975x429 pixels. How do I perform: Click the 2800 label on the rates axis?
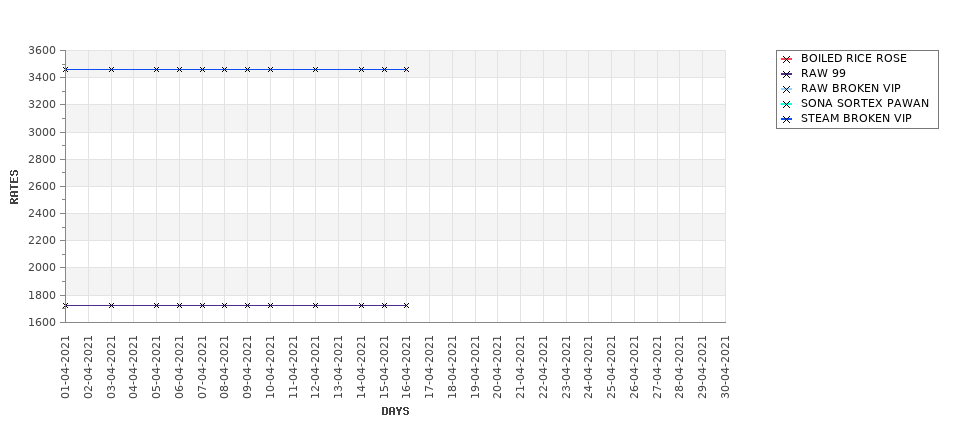pyautogui.click(x=42, y=159)
